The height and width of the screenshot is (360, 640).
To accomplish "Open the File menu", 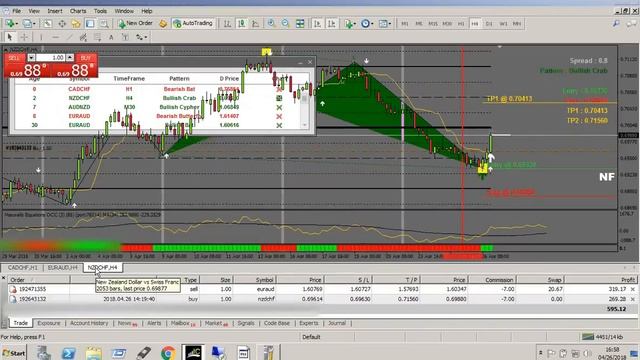I will coord(16,11).
